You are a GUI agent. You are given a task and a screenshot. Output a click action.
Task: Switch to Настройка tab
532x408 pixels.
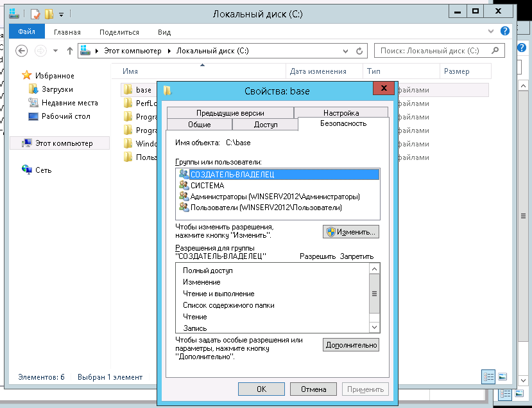pyautogui.click(x=341, y=113)
